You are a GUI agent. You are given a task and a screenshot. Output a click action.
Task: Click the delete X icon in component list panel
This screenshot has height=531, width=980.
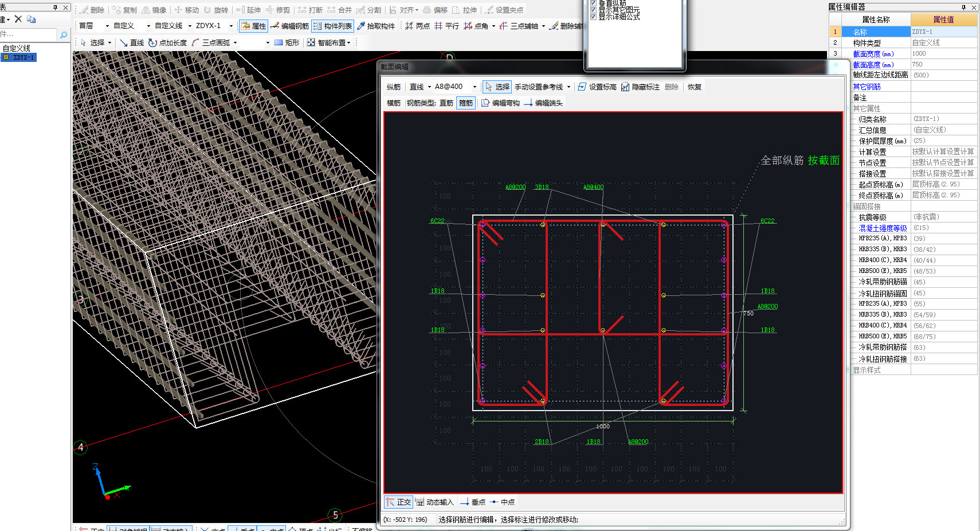click(18, 19)
